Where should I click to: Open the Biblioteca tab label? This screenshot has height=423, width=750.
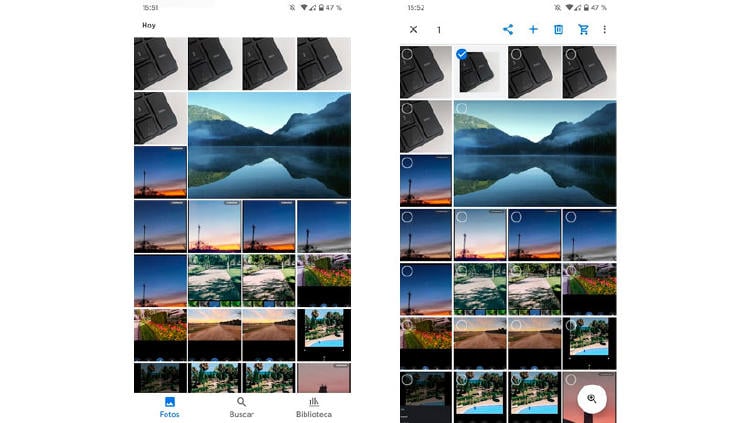[314, 414]
